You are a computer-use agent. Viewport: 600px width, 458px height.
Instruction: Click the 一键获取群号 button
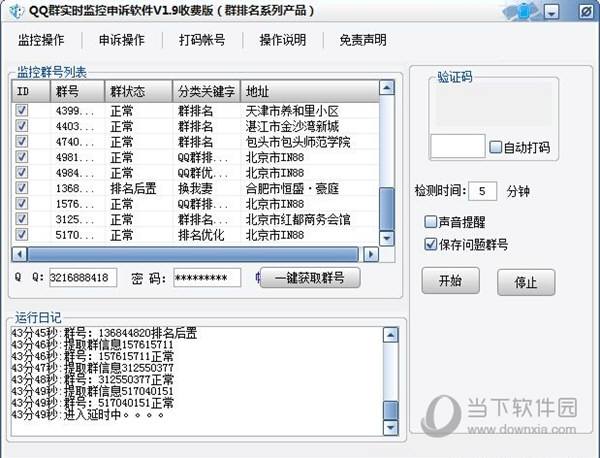[x=310, y=278]
